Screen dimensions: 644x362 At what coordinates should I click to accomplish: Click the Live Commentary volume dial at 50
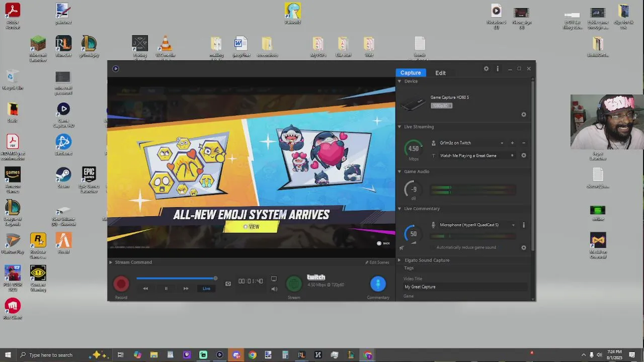[414, 234]
